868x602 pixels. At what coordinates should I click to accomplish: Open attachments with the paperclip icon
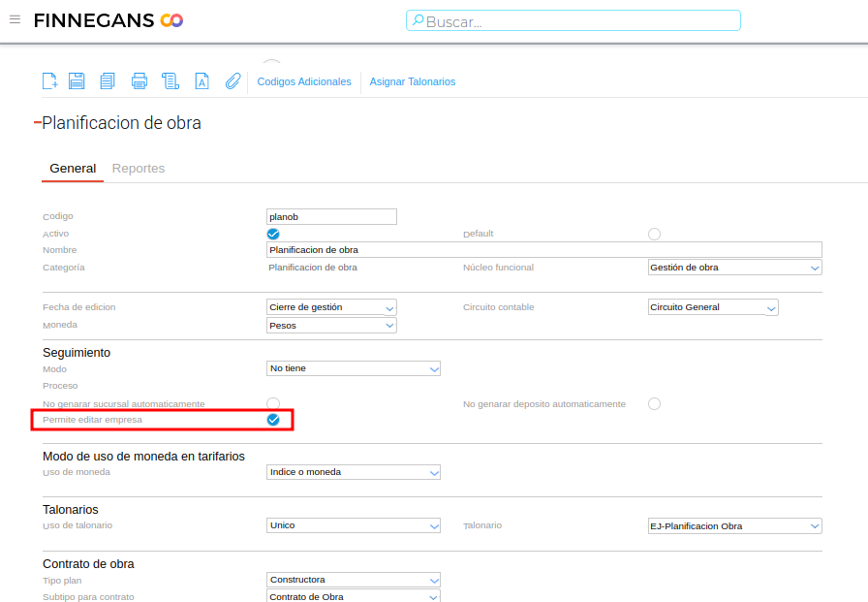233,80
